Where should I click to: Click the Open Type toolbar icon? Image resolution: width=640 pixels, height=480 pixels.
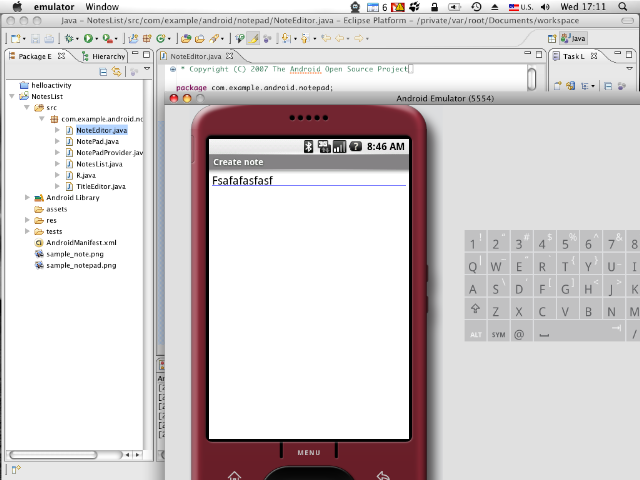pos(186,38)
